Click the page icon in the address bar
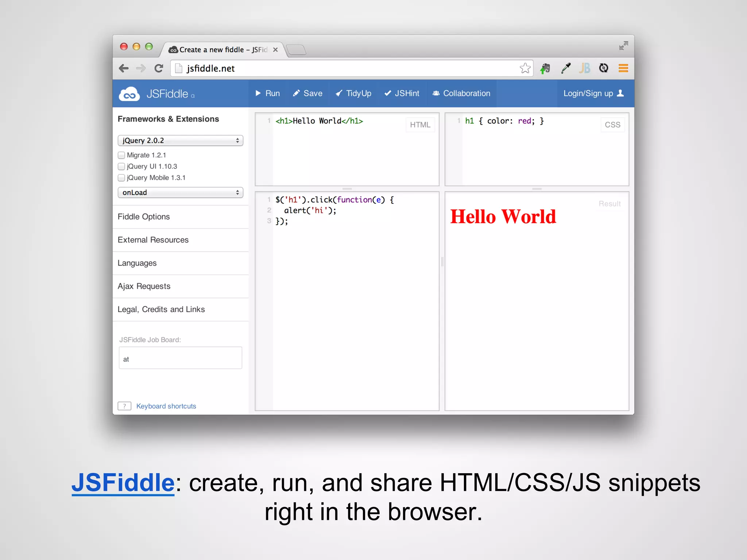The height and width of the screenshot is (560, 747). pos(178,68)
